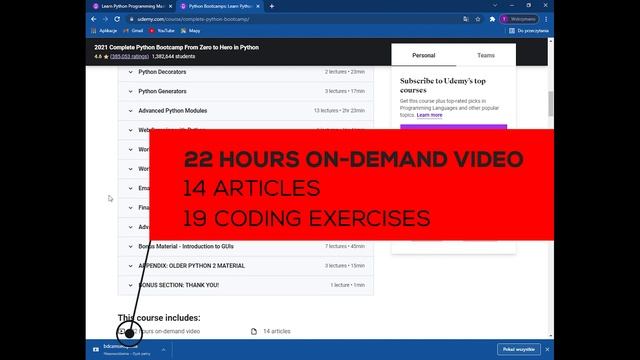Click the purple subscribe button
The height and width of the screenshot is (360, 640).
(x=453, y=127)
